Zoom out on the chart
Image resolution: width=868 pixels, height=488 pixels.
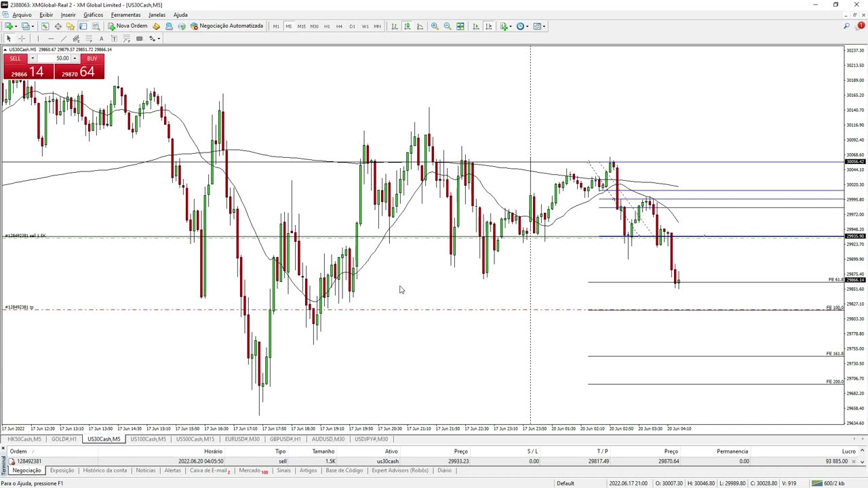(448, 26)
